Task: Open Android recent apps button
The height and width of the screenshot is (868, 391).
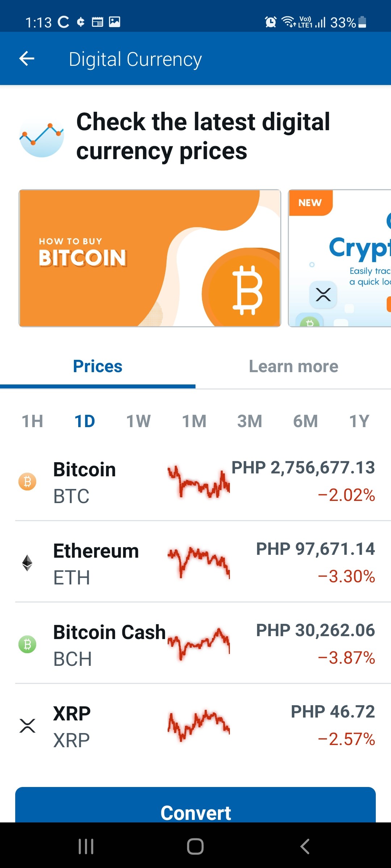Action: 86,846
